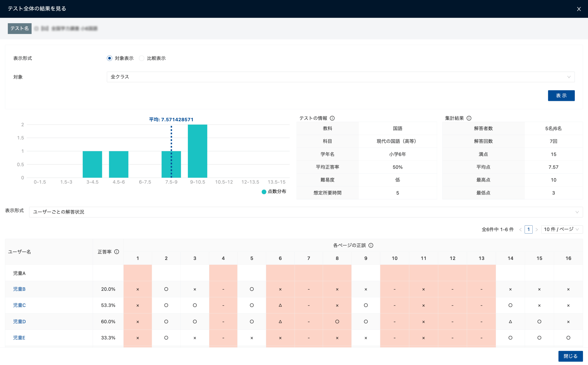Go to next page arrow in pagination

537,230
